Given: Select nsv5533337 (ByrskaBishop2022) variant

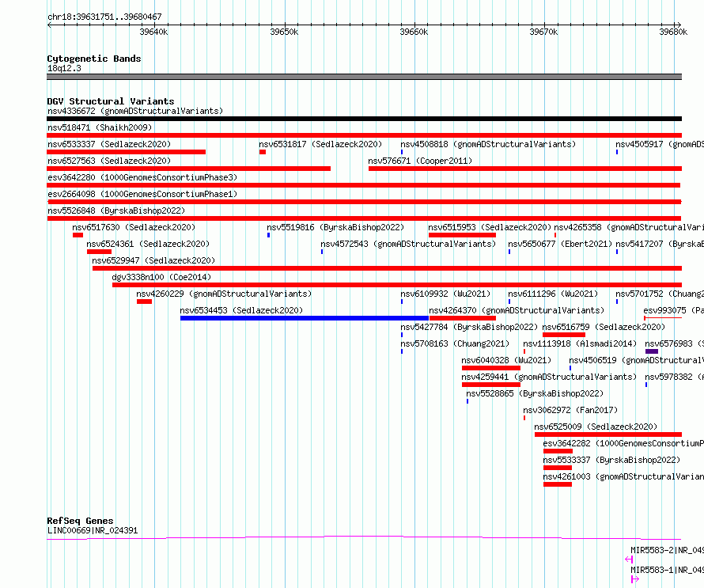Looking at the screenshot, I should [611, 460].
